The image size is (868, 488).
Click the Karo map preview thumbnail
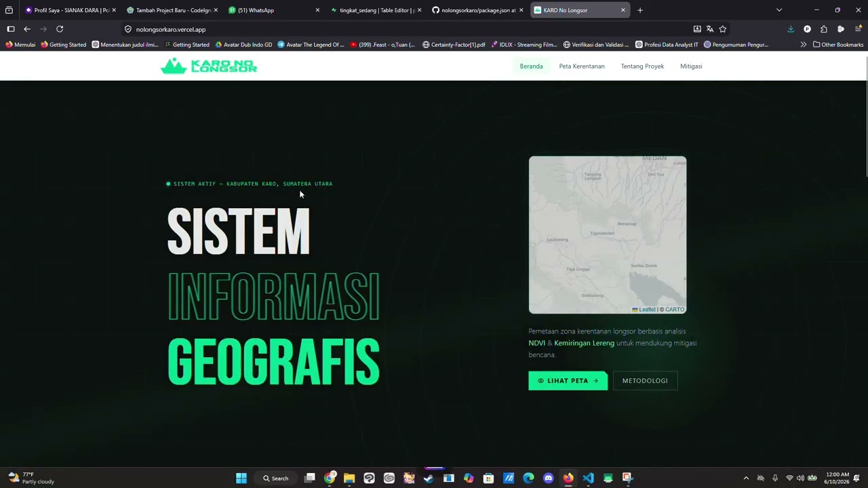[608, 235]
